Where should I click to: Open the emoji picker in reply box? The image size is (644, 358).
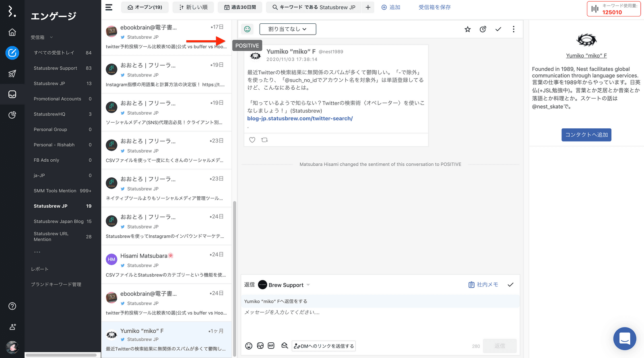249,346
